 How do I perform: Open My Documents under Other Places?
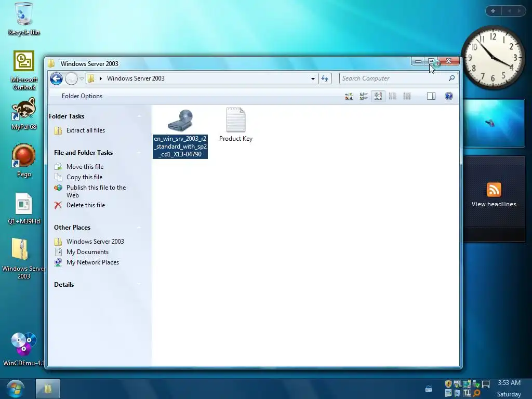[87, 252]
